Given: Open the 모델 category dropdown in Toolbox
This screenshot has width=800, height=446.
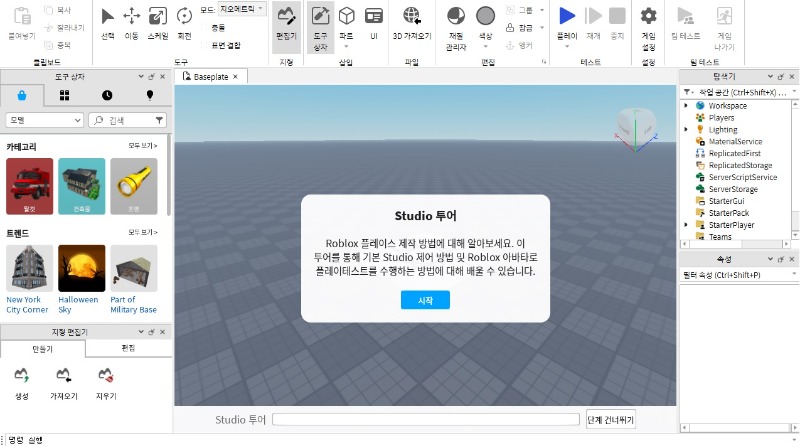Looking at the screenshot, I should 44,120.
